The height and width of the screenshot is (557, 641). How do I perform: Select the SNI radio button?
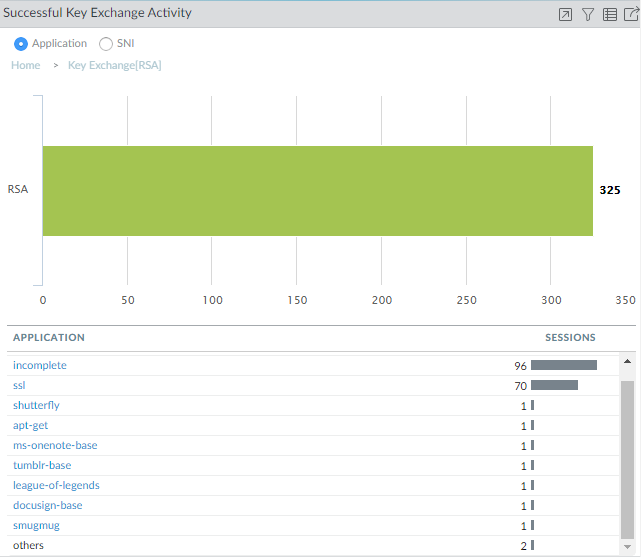pyautogui.click(x=106, y=44)
